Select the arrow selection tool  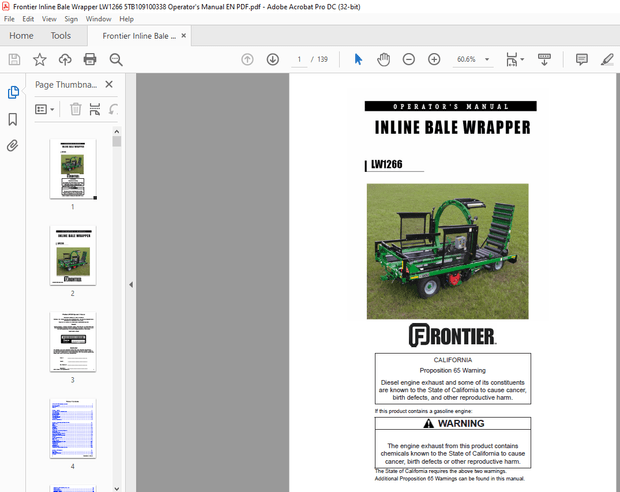(x=358, y=60)
